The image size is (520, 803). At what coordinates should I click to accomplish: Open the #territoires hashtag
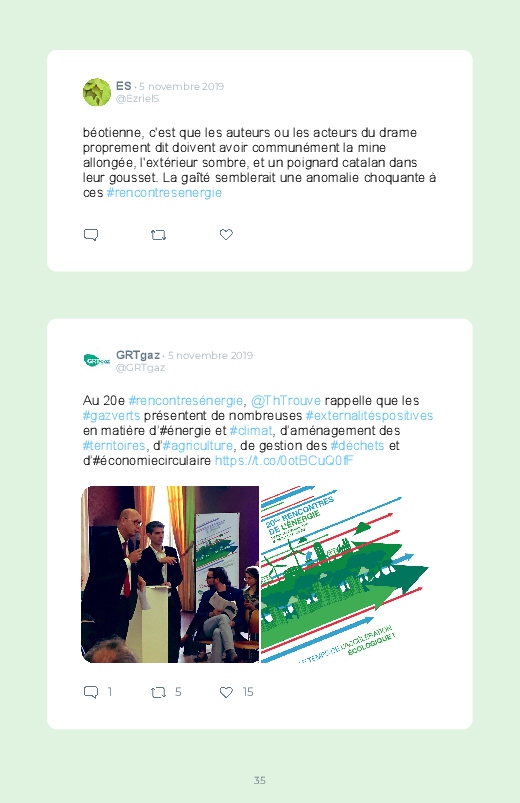click(114, 446)
